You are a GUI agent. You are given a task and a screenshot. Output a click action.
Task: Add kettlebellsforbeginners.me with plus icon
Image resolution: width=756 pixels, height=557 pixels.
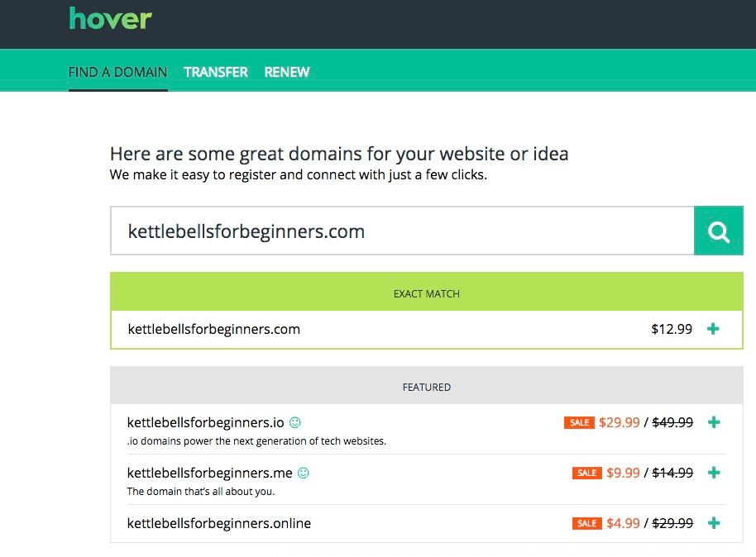tap(714, 473)
